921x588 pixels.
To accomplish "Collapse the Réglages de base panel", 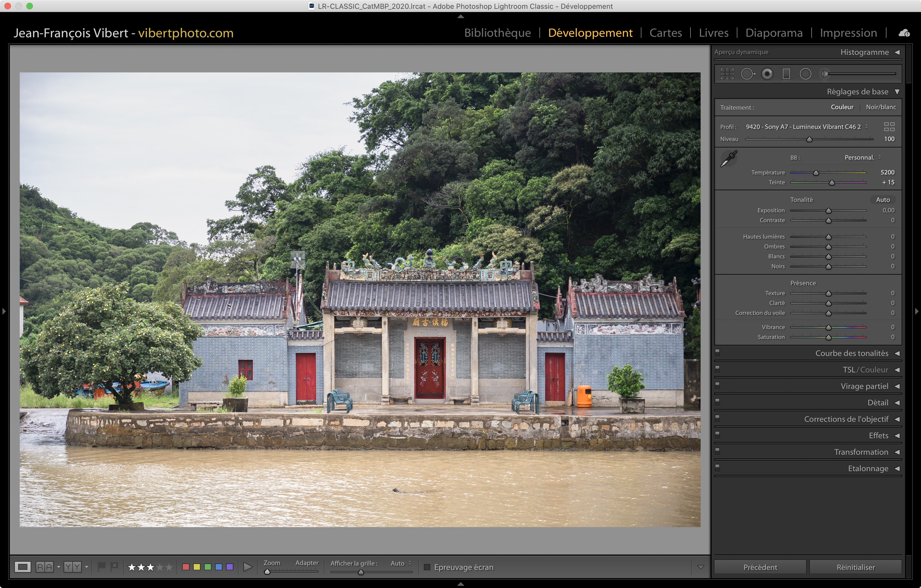I will coord(897,92).
